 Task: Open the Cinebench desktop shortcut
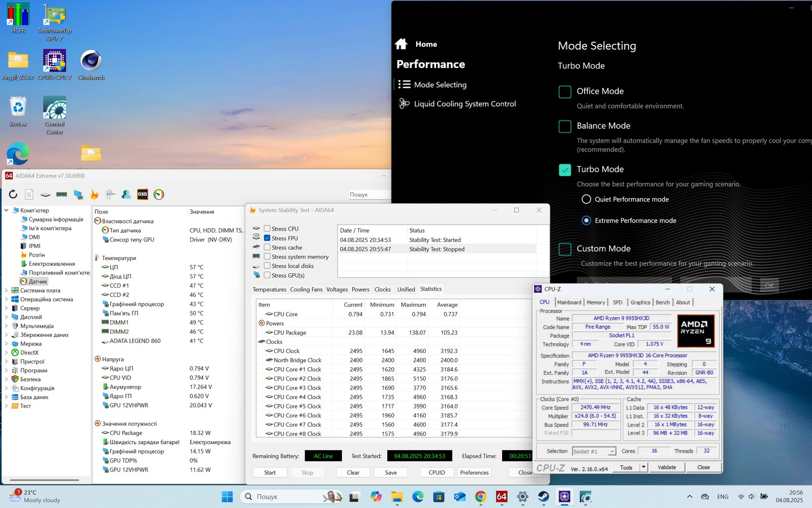coord(91,65)
